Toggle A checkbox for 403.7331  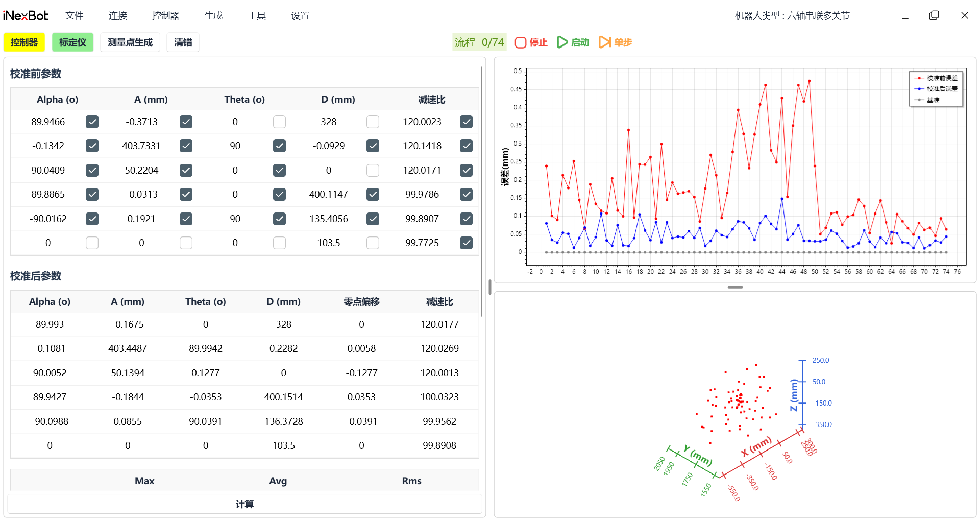tap(186, 146)
